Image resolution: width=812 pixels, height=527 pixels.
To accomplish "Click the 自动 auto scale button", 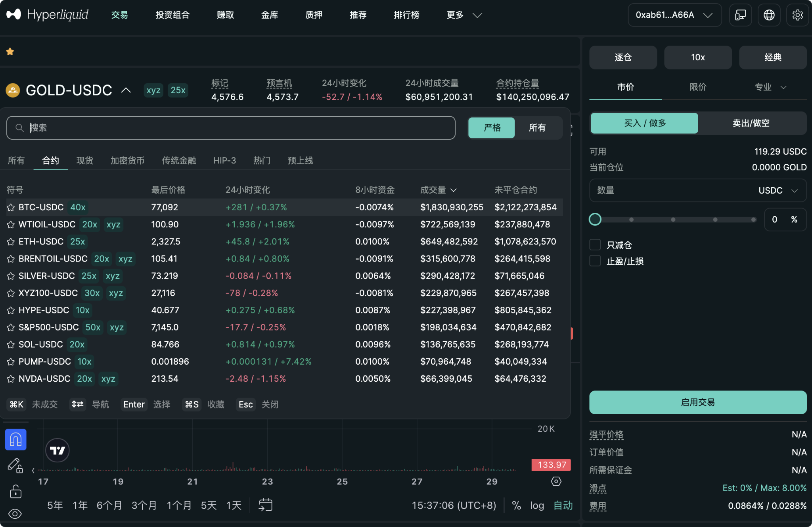I will coord(563,505).
